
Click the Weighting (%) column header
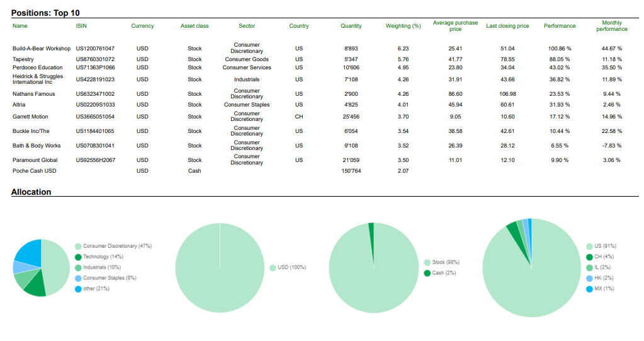(x=404, y=26)
